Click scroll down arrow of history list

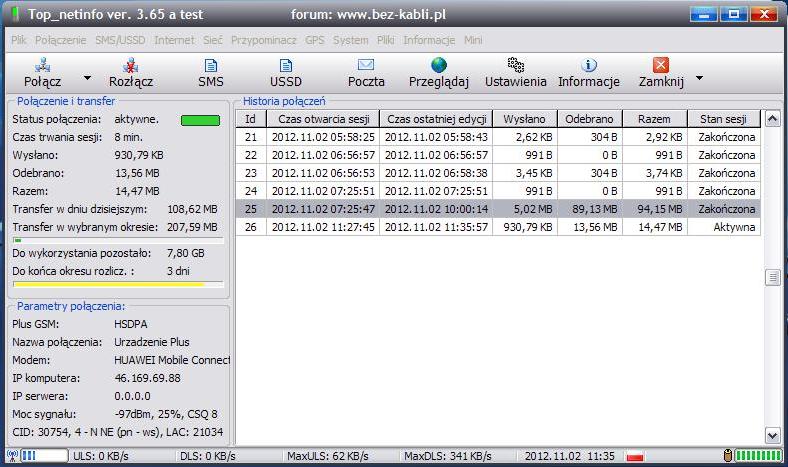(x=772, y=435)
